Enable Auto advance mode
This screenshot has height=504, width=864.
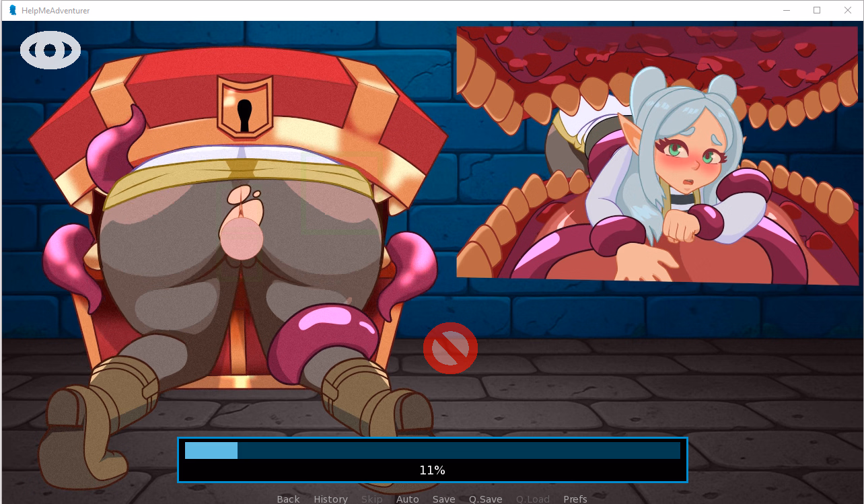click(x=407, y=499)
